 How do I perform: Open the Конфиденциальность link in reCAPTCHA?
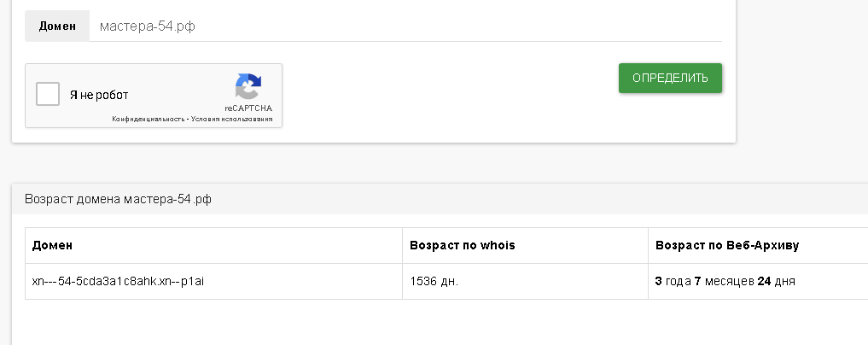[x=148, y=119]
